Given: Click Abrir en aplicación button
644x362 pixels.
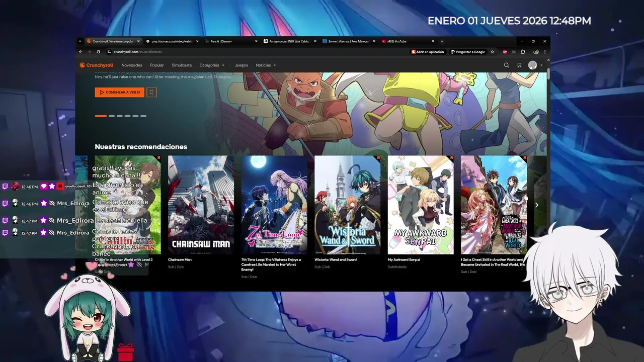Looking at the screenshot, I should [x=428, y=52].
